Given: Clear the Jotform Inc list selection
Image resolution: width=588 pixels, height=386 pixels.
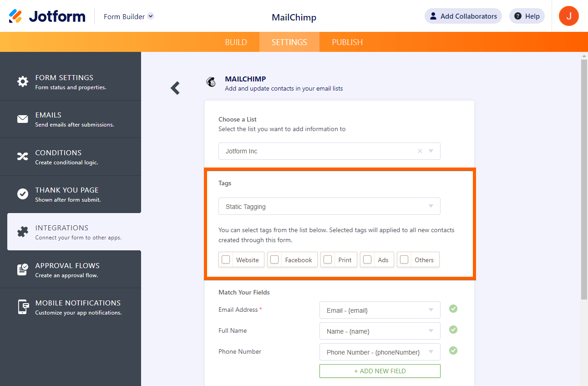Looking at the screenshot, I should [419, 151].
